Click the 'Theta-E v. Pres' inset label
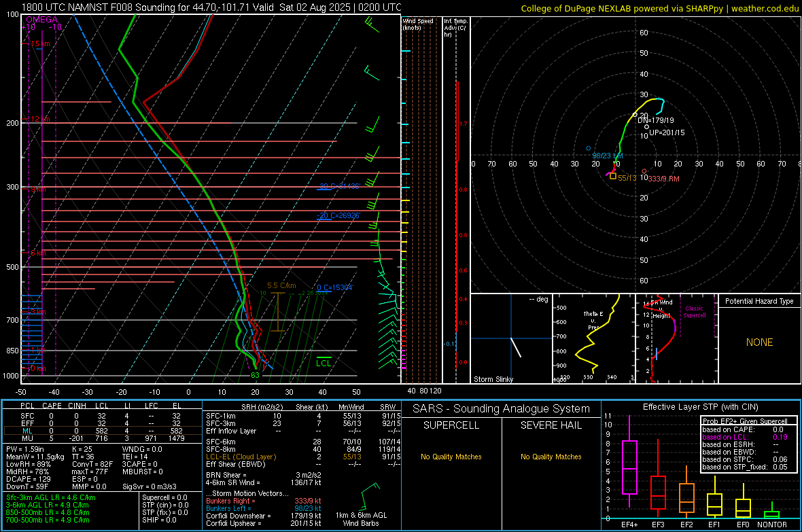802x532 pixels. pos(593,320)
